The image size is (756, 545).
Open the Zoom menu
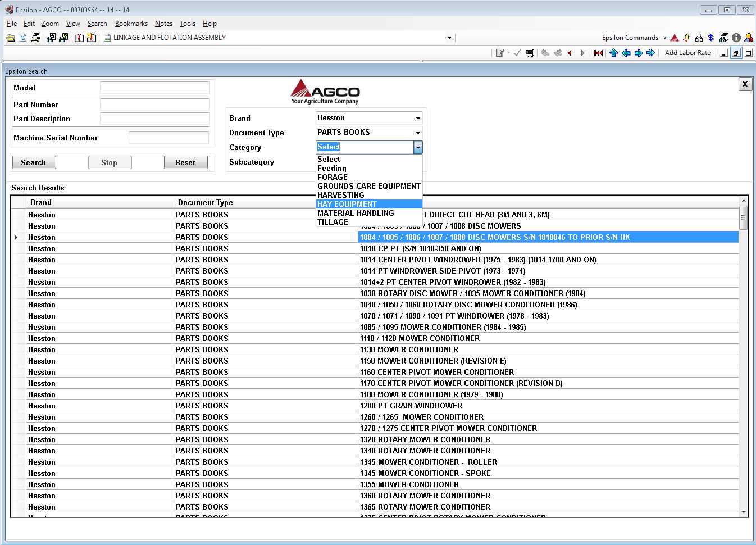click(50, 24)
